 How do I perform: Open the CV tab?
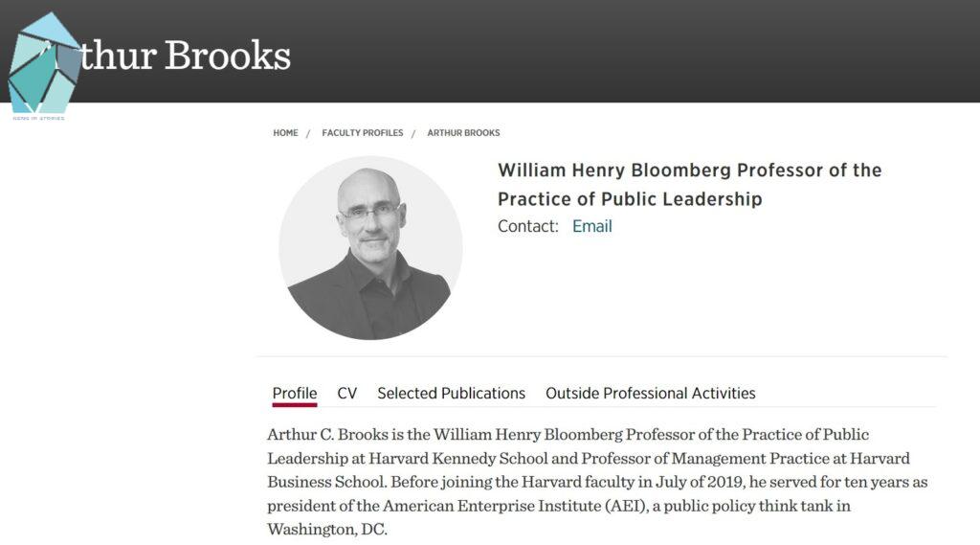346,393
